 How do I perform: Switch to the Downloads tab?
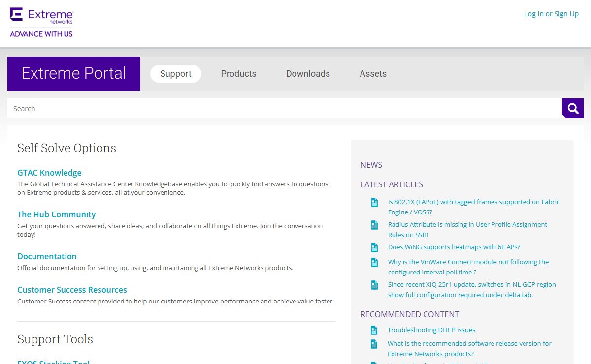tap(308, 74)
